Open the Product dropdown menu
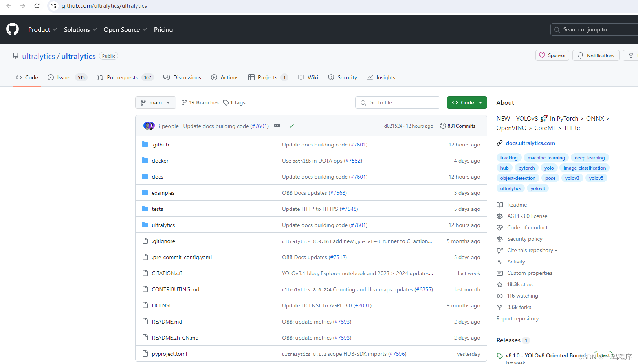The height and width of the screenshot is (364, 638). (x=42, y=29)
